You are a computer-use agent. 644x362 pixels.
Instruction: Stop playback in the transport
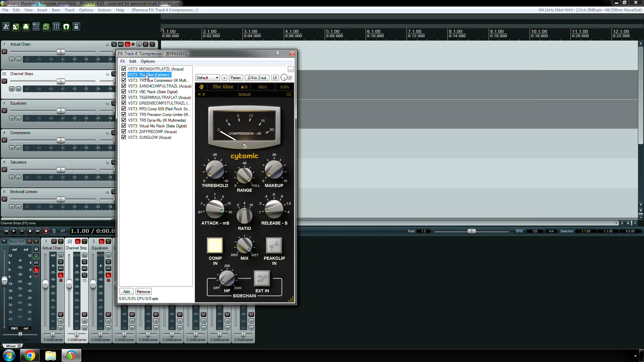point(30,231)
